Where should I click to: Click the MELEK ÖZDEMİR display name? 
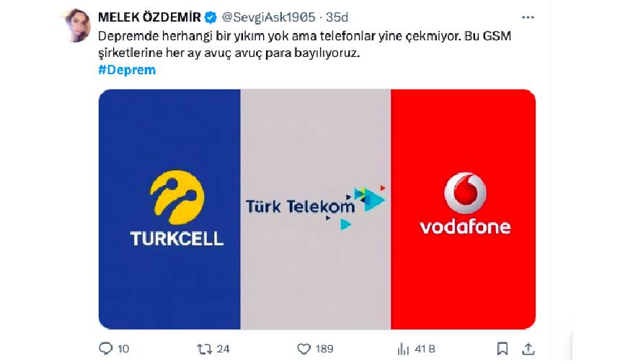click(149, 17)
